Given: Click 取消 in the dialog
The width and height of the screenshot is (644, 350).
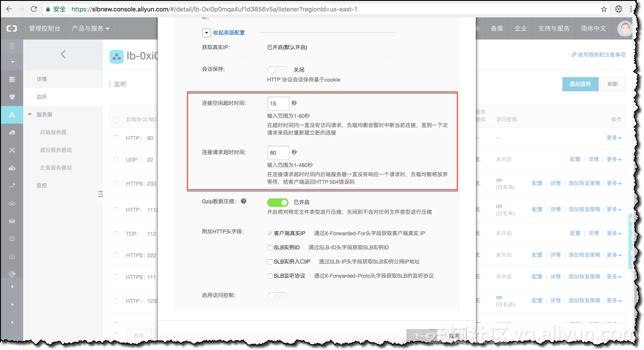Looking at the screenshot, I should (x=454, y=336).
